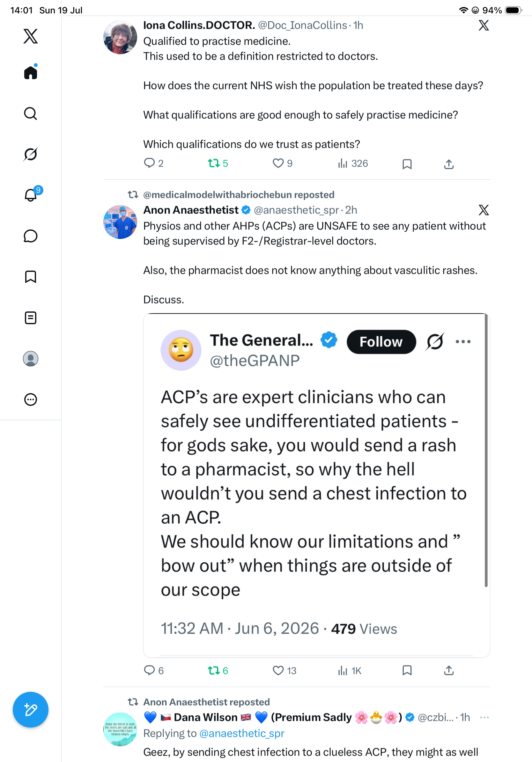View replies on Anon Anaesthetist's tweet
This screenshot has width=532, height=762.
(154, 671)
